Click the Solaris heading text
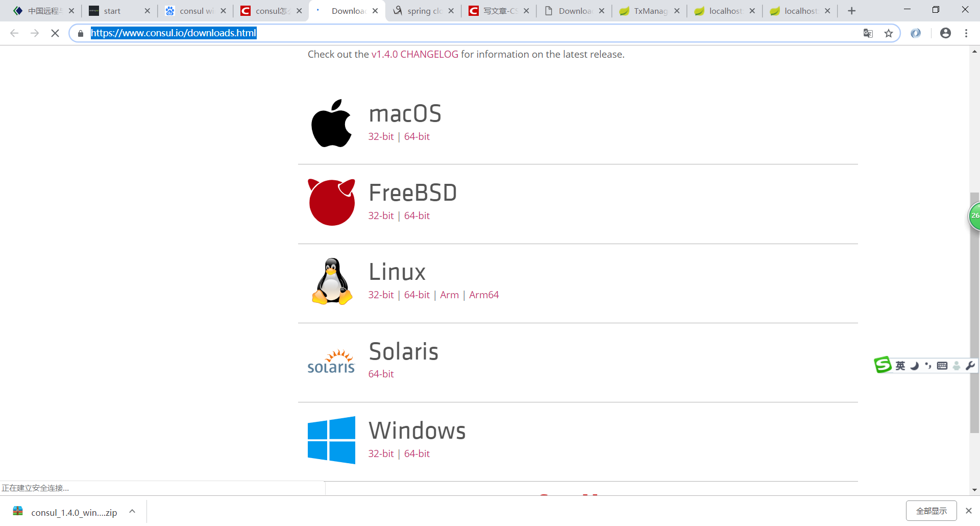The image size is (980, 526). (x=404, y=351)
